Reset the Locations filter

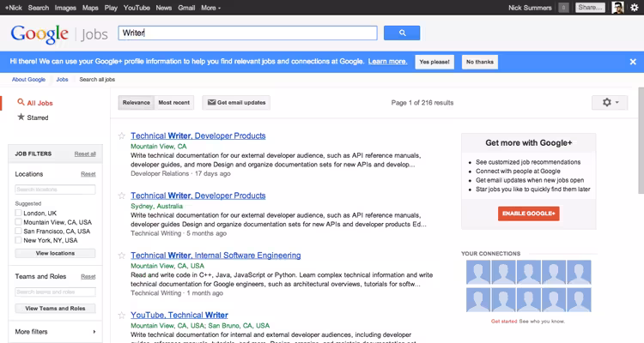click(x=88, y=174)
